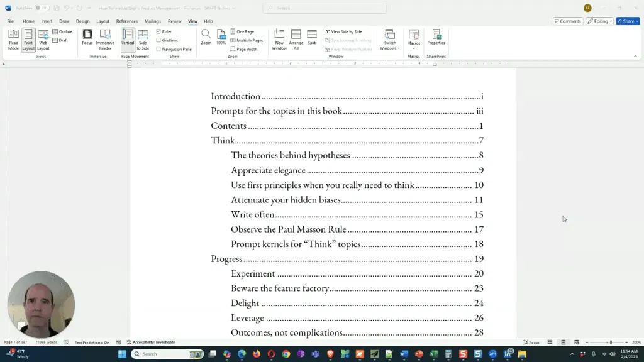Open Accessibility: Investigate status
The image size is (644, 362).
tap(151, 342)
